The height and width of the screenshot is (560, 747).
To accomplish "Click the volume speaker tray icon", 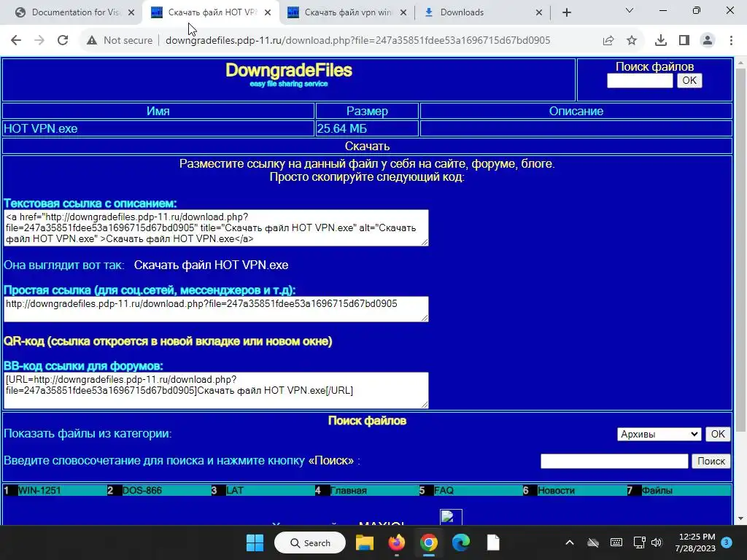I will [657, 542].
